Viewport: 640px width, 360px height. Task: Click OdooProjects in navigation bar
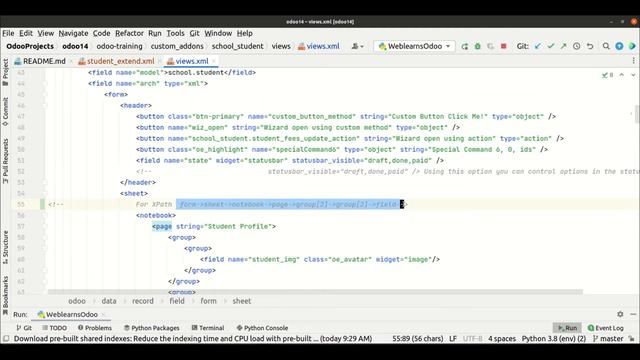tap(30, 46)
